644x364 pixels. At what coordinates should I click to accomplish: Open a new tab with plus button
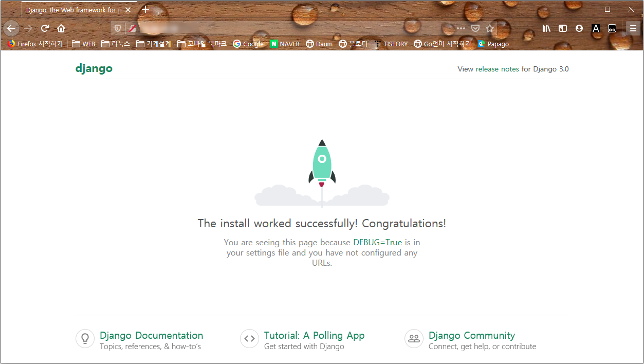[145, 9]
